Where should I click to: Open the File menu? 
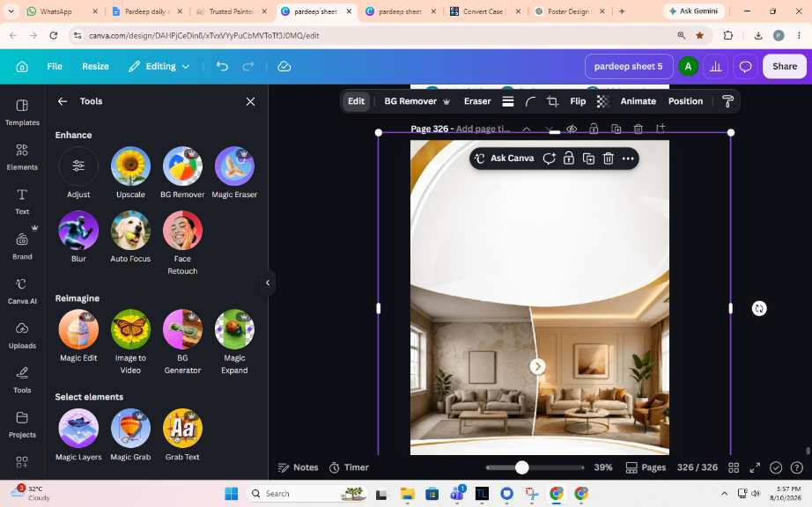point(55,66)
